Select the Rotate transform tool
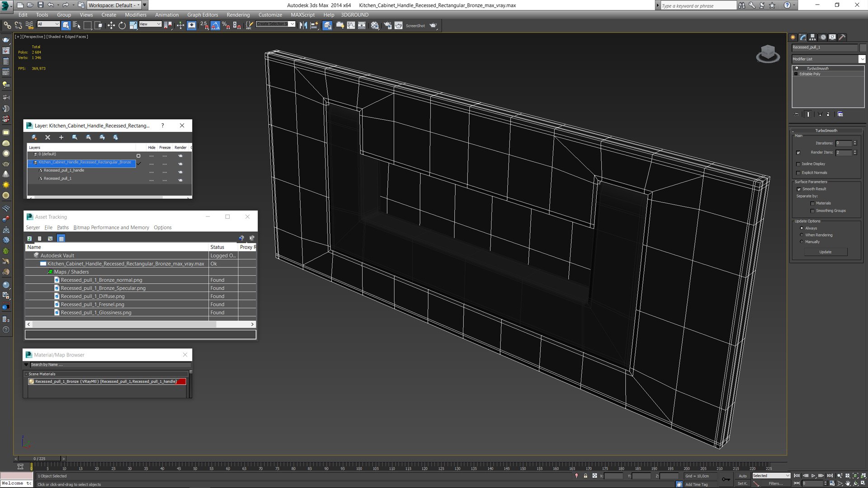This screenshot has height=488, width=868. coord(122,26)
